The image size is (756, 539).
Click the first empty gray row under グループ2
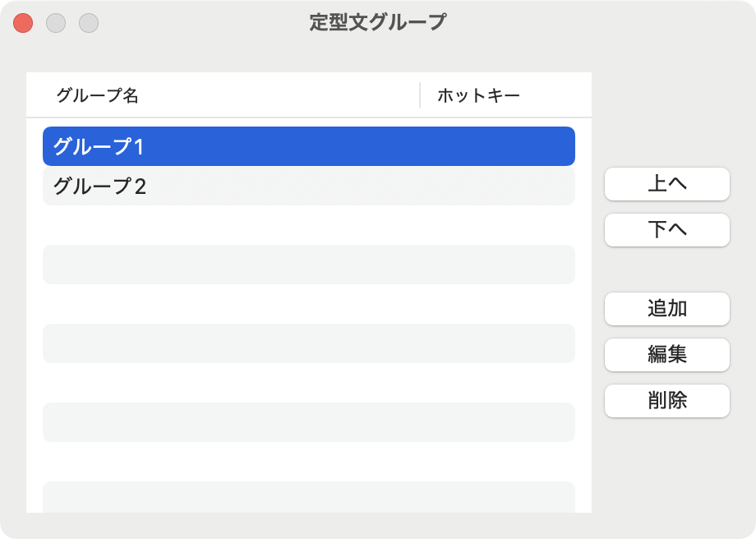[309, 265]
